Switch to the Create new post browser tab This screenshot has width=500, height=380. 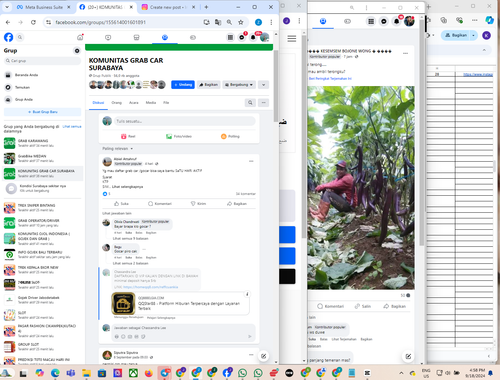coord(168,7)
